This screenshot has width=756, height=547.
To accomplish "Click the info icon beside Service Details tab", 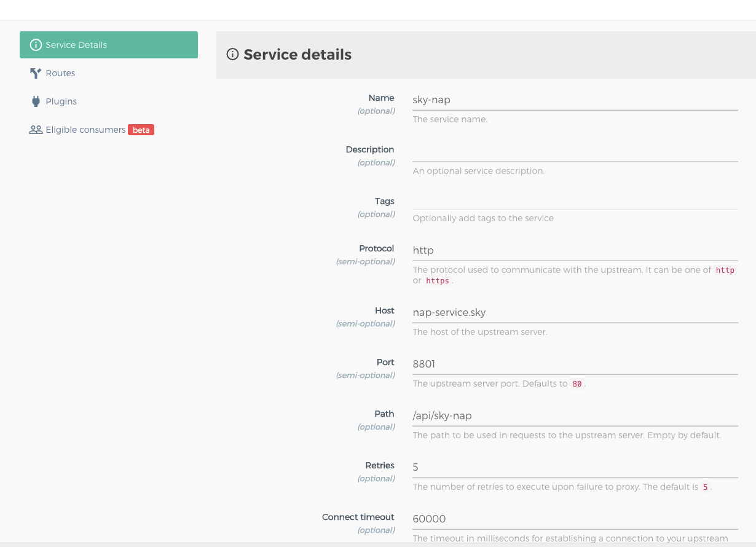I will [x=36, y=45].
